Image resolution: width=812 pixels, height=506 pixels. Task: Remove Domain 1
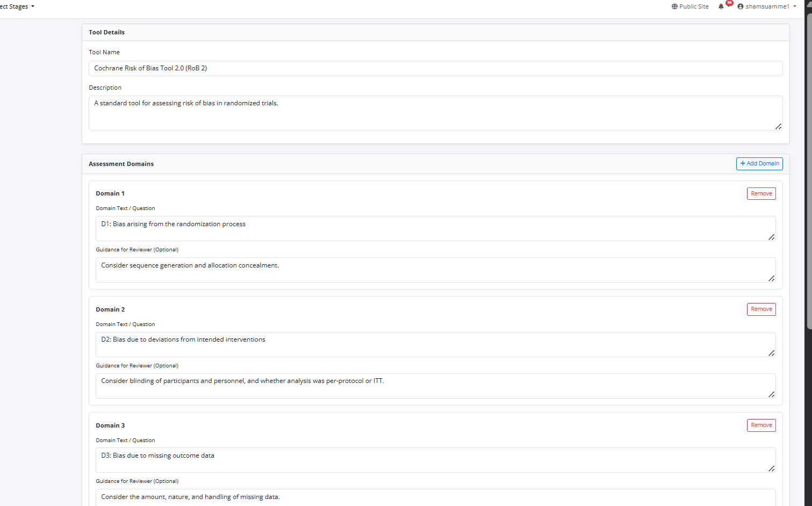click(761, 194)
